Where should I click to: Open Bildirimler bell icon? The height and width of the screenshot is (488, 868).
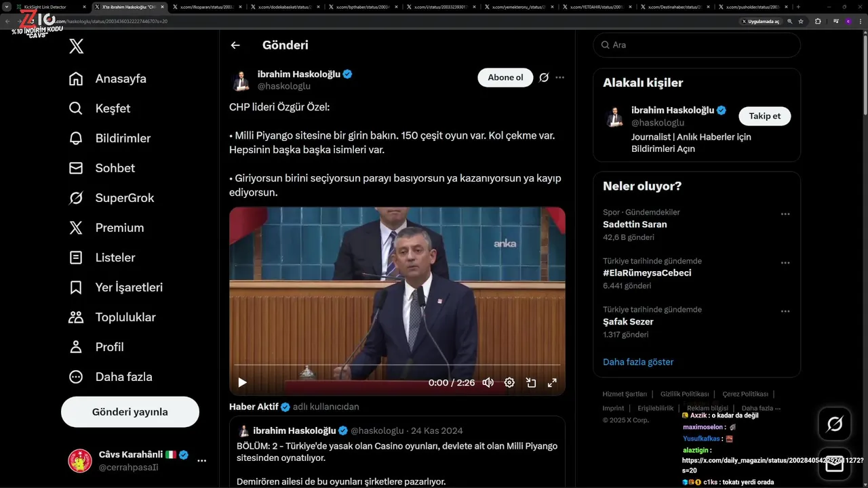click(x=76, y=138)
